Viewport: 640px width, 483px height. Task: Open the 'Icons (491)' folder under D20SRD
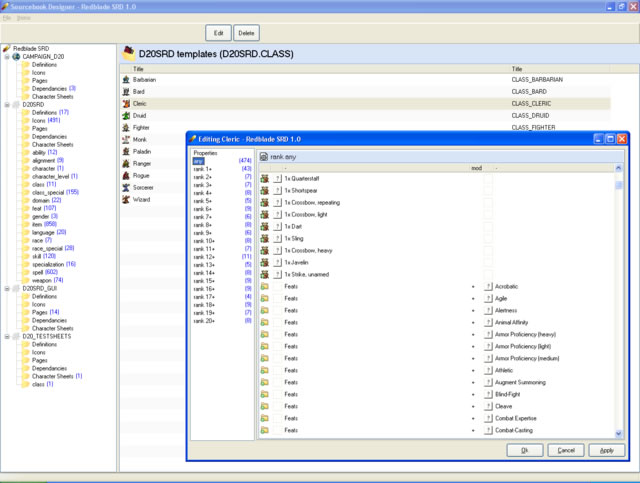tap(46, 120)
